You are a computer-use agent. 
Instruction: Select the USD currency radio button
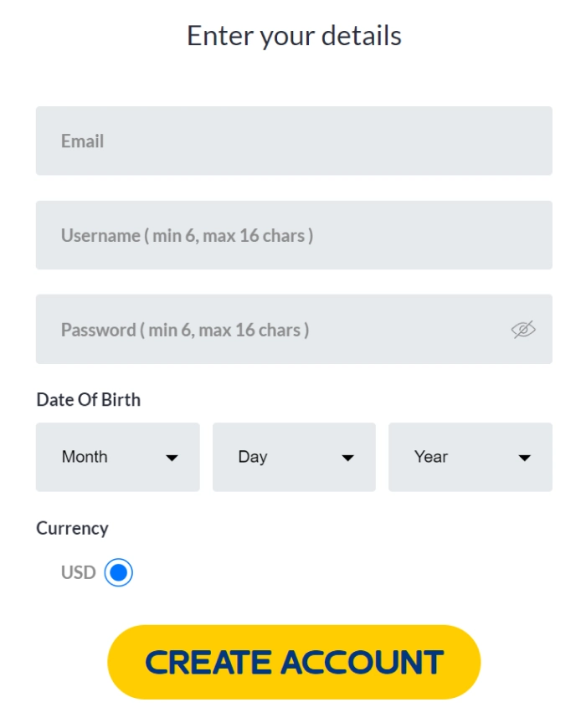[118, 572]
